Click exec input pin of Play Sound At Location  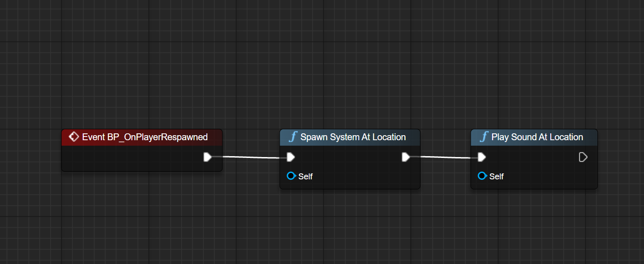point(482,157)
